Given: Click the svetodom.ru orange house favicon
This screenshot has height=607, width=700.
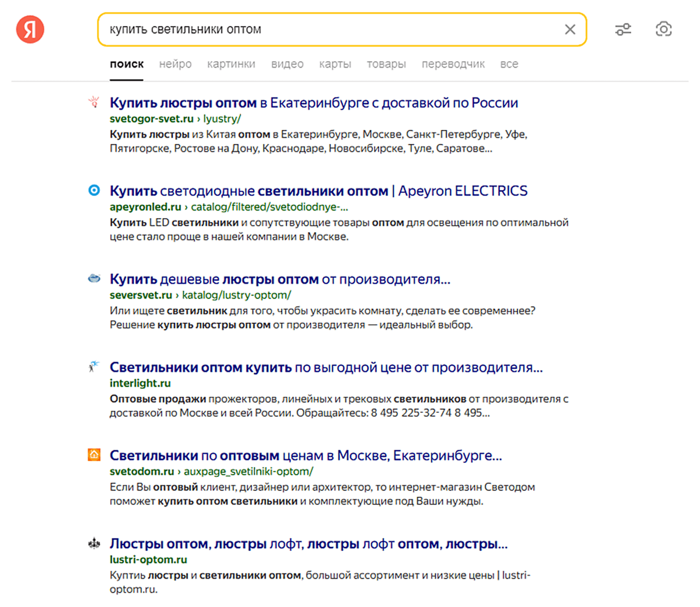Looking at the screenshot, I should 94,455.
